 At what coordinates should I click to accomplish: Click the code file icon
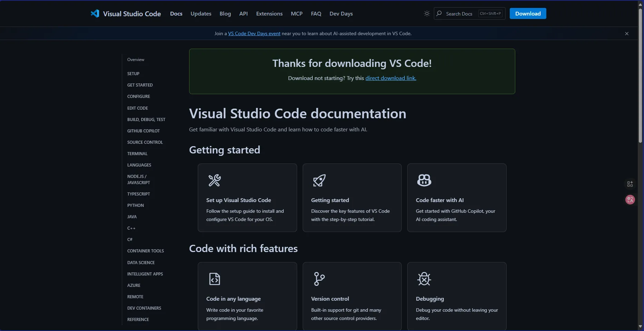click(214, 279)
